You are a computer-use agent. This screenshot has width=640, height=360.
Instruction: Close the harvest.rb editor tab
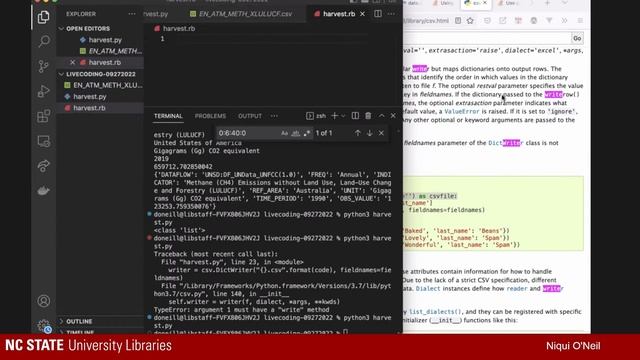point(362,14)
